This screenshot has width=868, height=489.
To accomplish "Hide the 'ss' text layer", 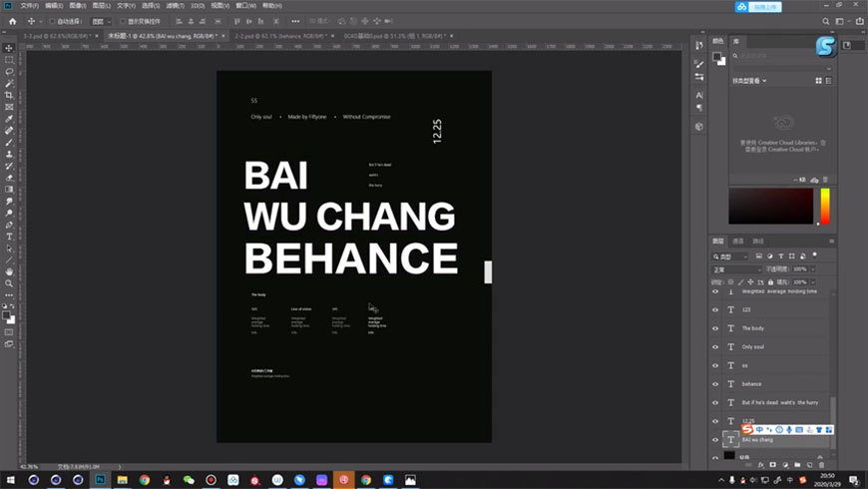I will click(715, 365).
